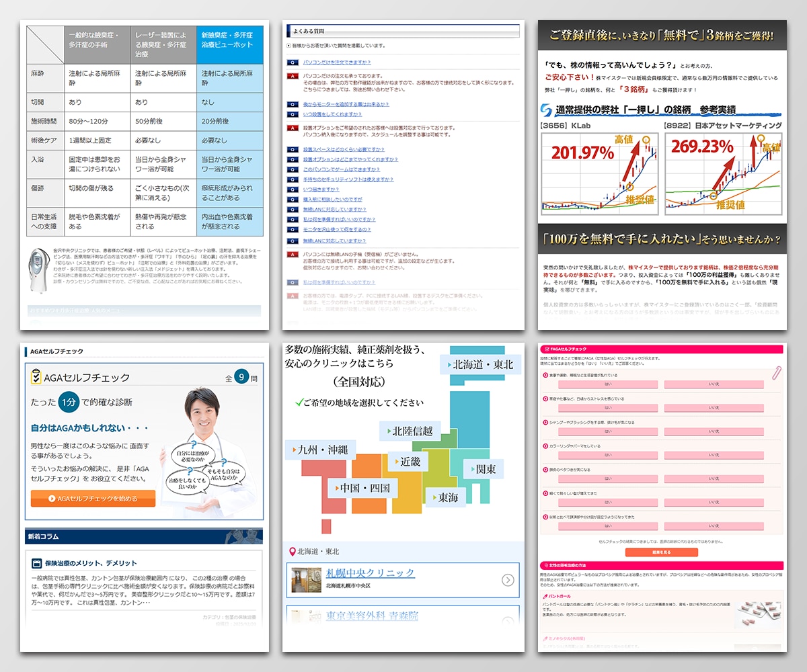Image resolution: width=807 pixels, height=672 pixels.
Task: Open 後からモニターを追加する事は出来るか？ link
Action: 346,104
